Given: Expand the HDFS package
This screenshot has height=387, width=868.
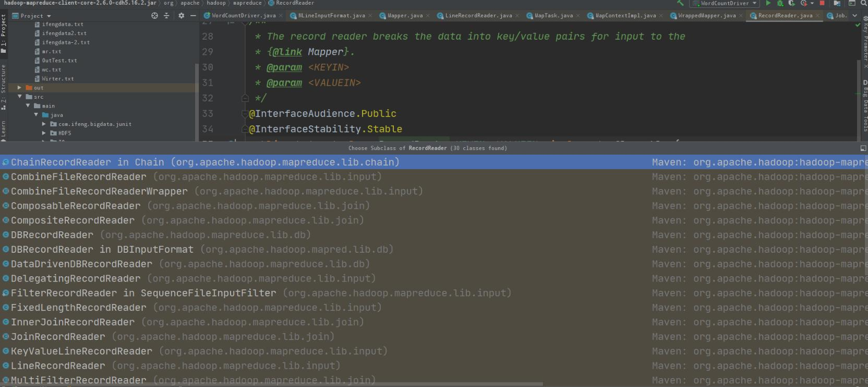Looking at the screenshot, I should pos(44,133).
